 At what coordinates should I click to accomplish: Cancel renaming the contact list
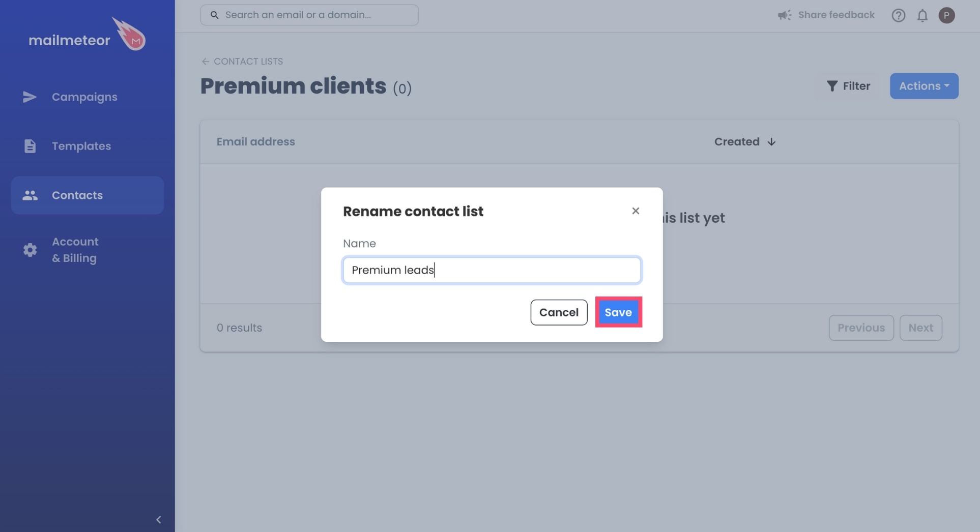click(x=559, y=312)
